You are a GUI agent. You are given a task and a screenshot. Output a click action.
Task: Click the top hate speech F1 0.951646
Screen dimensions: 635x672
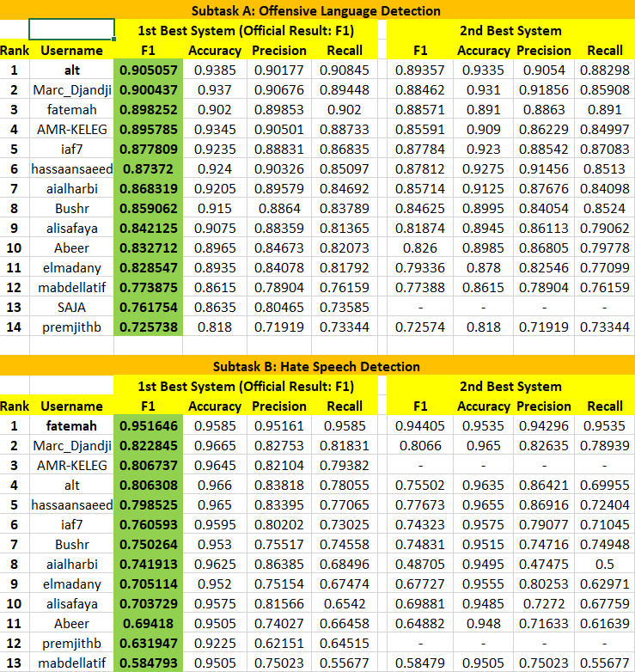(x=149, y=425)
